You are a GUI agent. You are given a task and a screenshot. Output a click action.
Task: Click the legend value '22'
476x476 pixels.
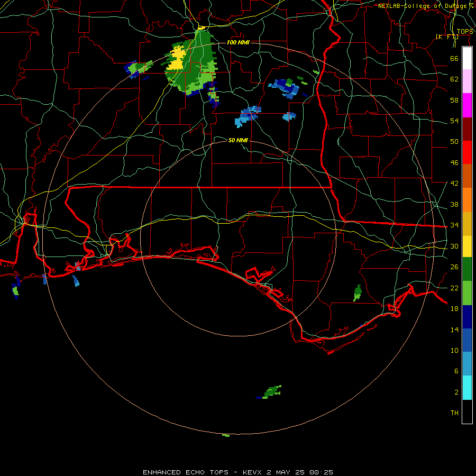tap(454, 288)
